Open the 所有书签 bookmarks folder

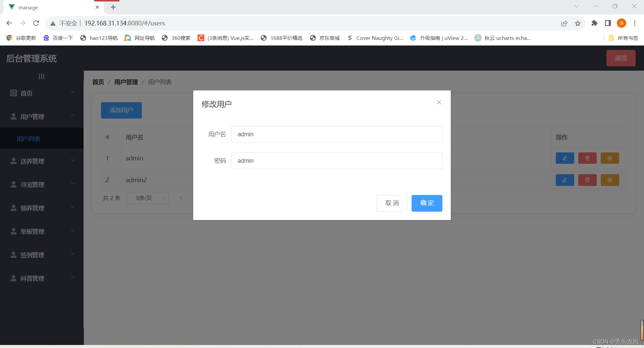[623, 38]
